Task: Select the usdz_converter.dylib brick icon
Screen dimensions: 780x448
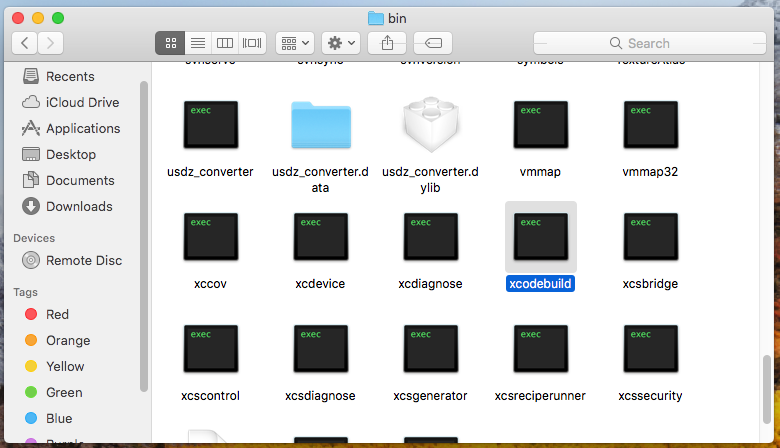Action: click(x=431, y=124)
